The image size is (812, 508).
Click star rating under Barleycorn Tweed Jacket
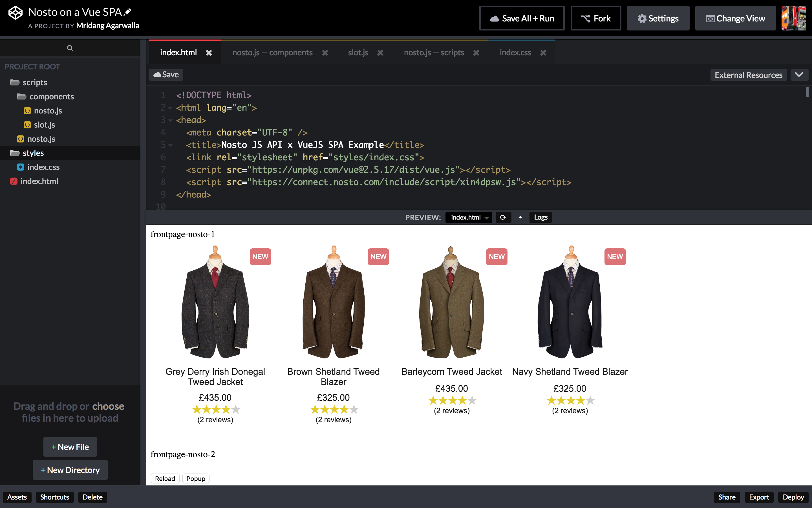click(453, 400)
